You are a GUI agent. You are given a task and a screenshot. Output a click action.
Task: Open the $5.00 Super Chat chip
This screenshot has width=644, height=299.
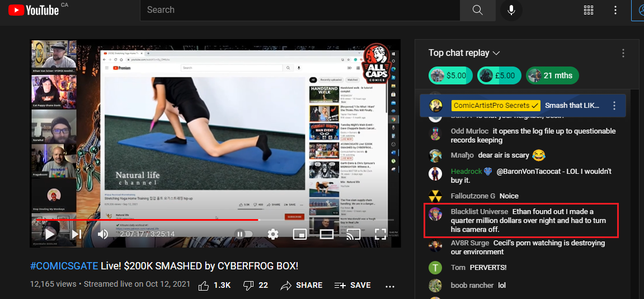pyautogui.click(x=450, y=75)
